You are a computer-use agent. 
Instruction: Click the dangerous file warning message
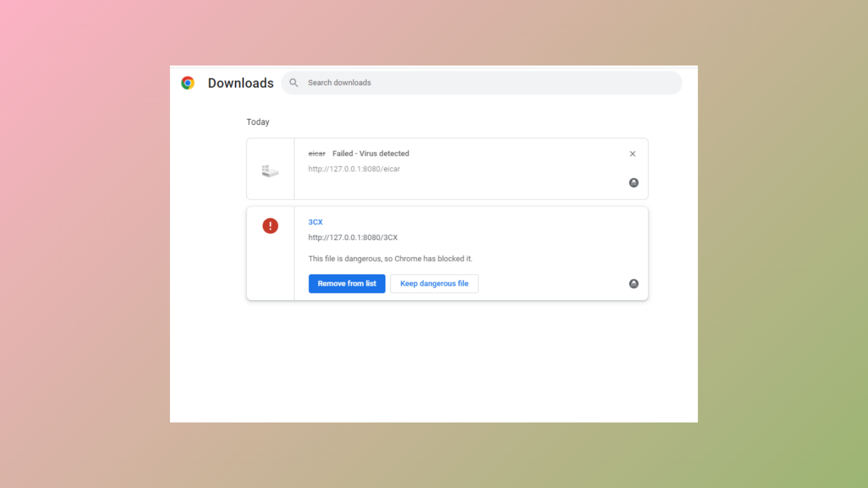(390, 258)
